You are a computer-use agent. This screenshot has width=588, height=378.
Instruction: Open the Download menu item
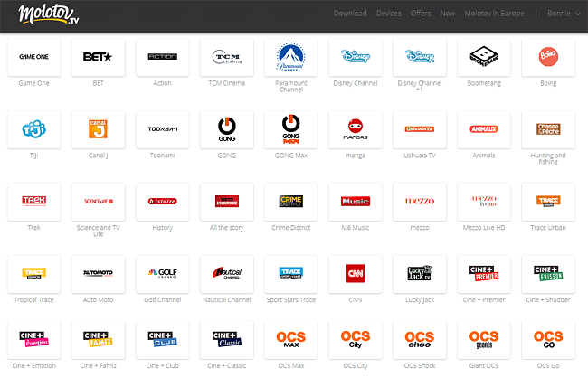tap(350, 14)
